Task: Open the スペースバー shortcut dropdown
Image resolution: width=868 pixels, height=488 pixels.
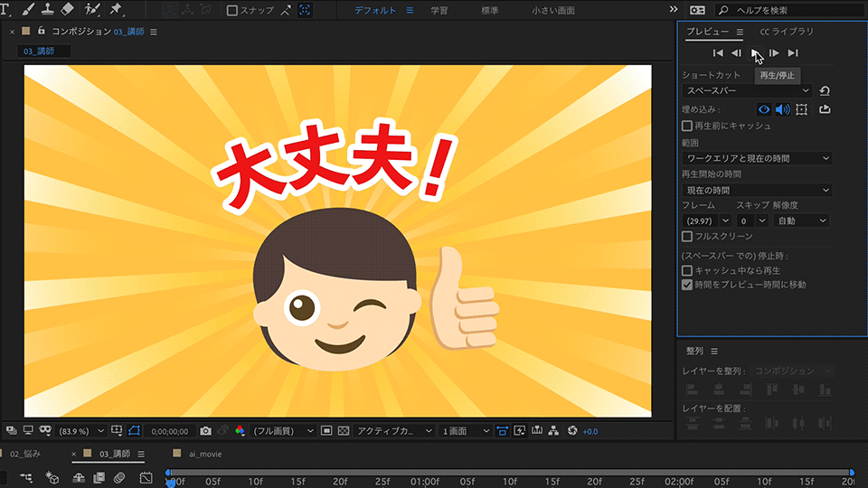Action: click(x=748, y=90)
